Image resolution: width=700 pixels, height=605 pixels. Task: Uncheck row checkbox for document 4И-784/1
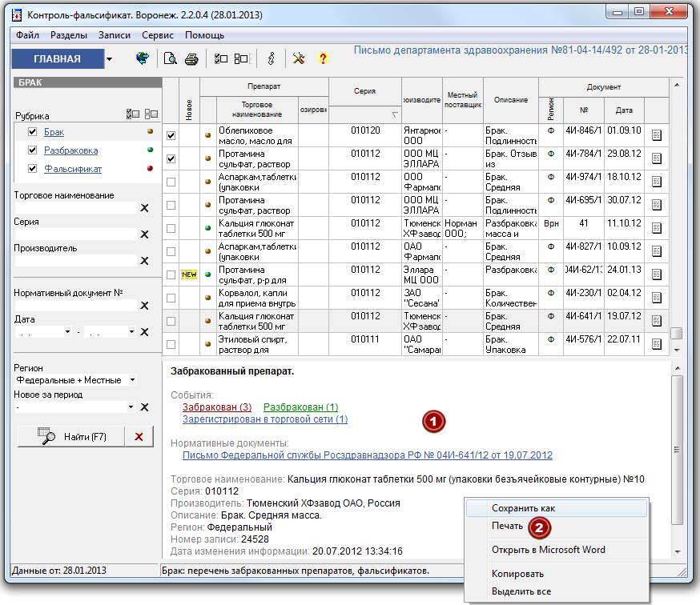click(x=171, y=158)
